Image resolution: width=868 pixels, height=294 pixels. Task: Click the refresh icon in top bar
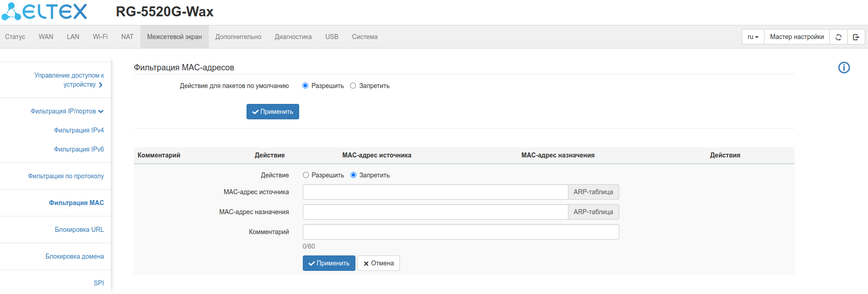pyautogui.click(x=838, y=37)
